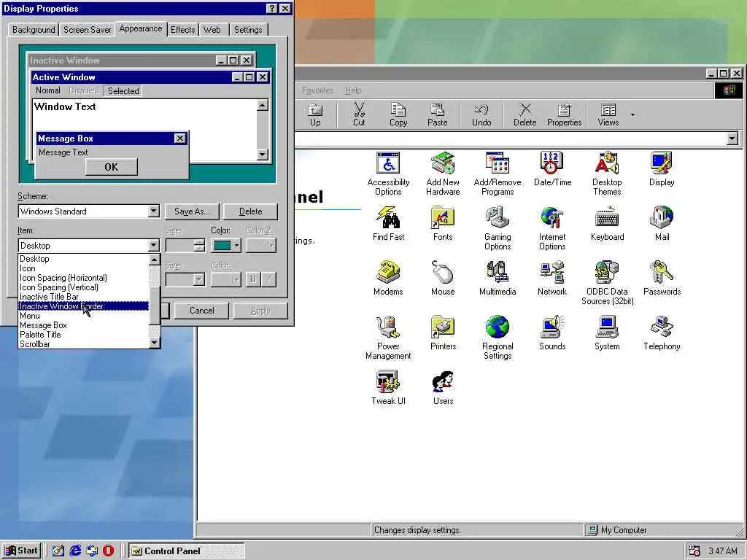This screenshot has width=747, height=560.
Task: Switch to the Background tab
Action: 34,29
